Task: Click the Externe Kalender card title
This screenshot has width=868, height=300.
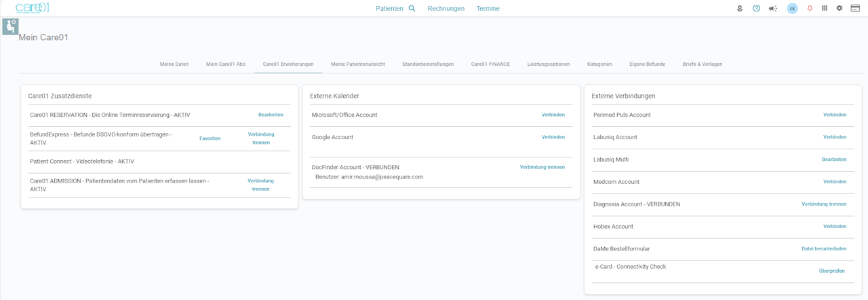Action: click(x=334, y=96)
